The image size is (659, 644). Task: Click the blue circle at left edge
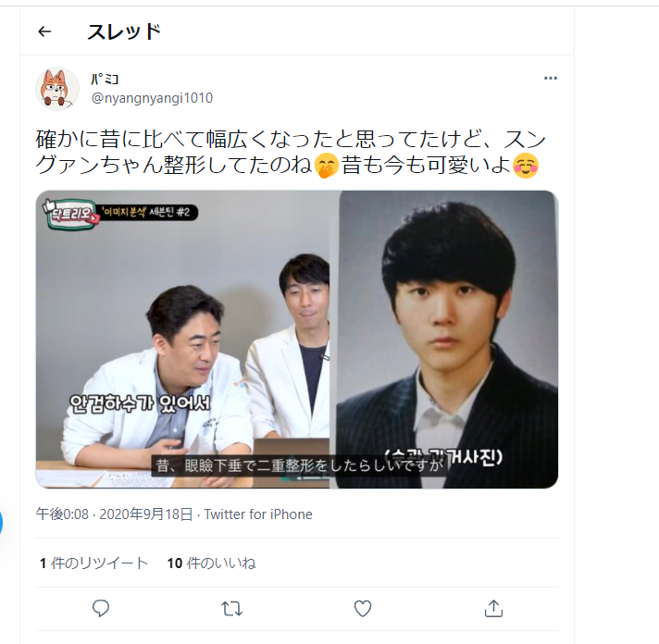point(1,523)
